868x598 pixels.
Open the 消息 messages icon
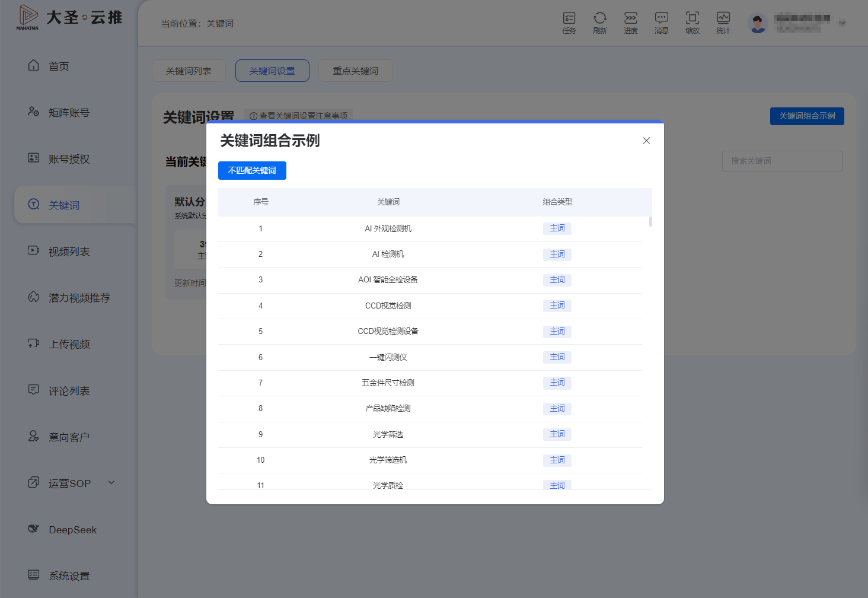tap(662, 23)
